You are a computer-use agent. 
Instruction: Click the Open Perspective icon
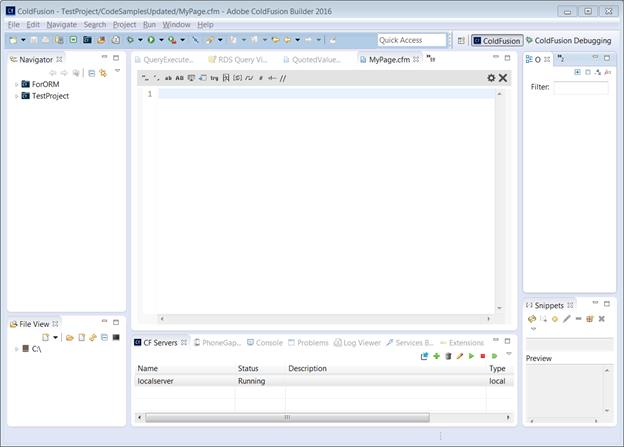461,41
